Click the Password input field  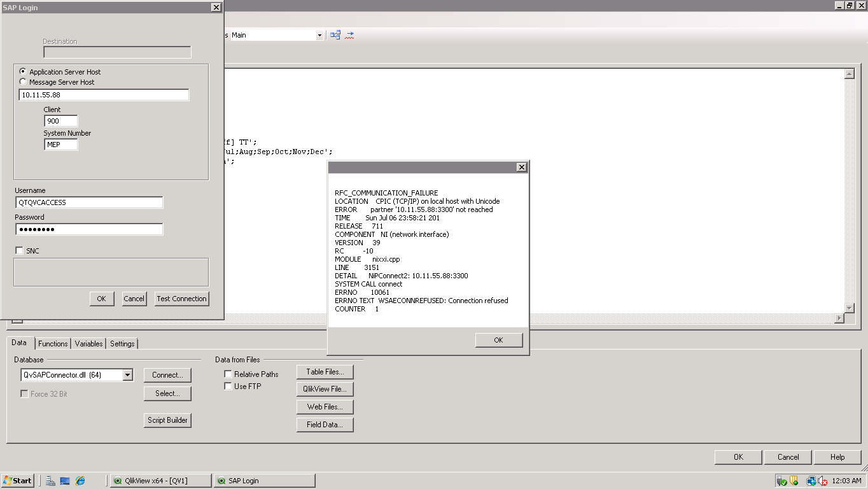coord(89,229)
